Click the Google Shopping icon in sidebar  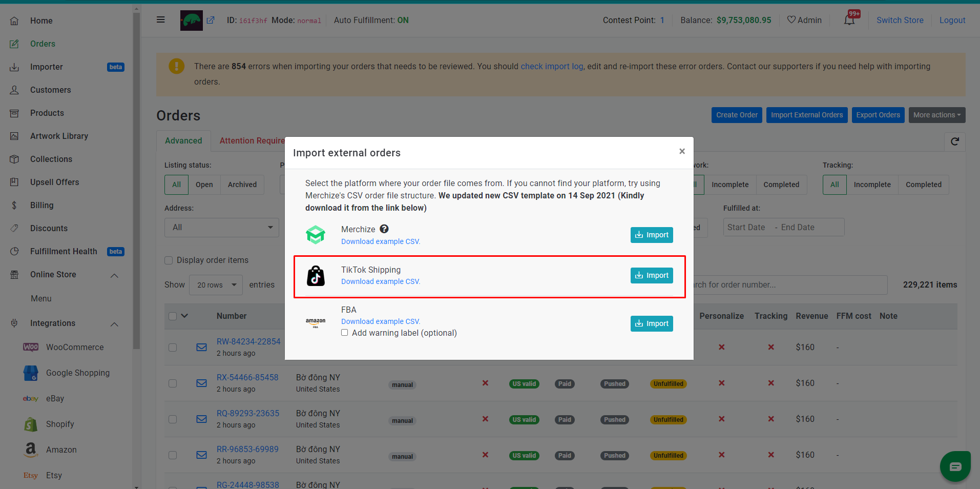31,373
